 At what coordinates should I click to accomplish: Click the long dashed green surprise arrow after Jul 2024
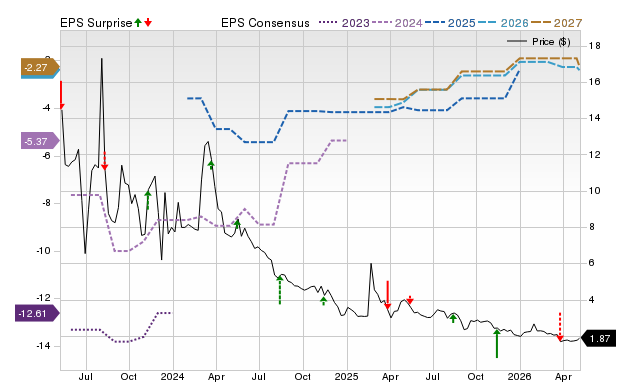280,290
